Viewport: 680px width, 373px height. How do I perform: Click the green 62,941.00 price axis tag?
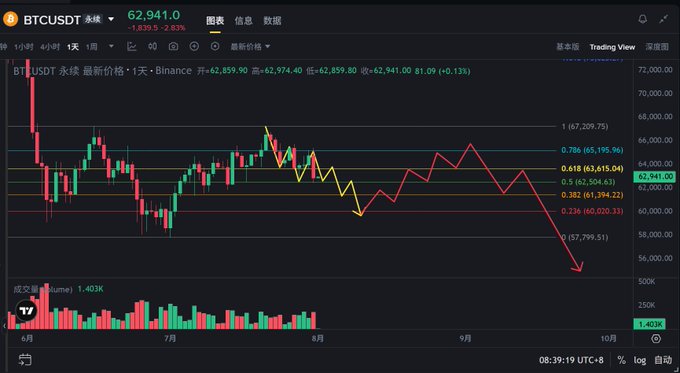pos(654,177)
